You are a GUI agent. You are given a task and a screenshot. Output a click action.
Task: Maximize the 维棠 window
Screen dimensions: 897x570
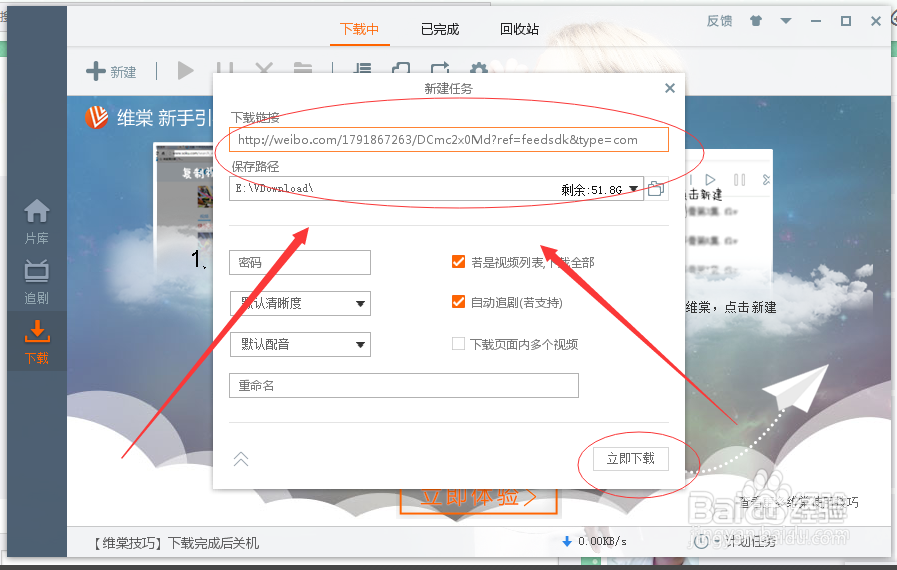[846, 21]
